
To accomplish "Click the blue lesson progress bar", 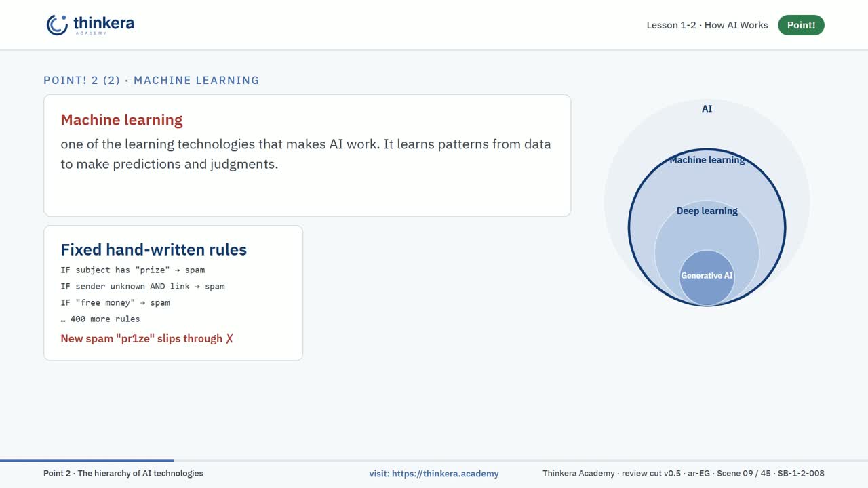I will click(87, 460).
